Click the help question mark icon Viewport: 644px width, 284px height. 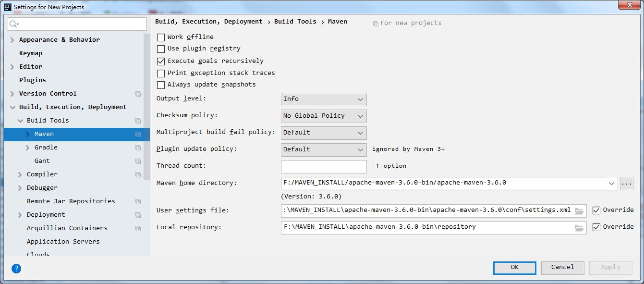coord(16,269)
